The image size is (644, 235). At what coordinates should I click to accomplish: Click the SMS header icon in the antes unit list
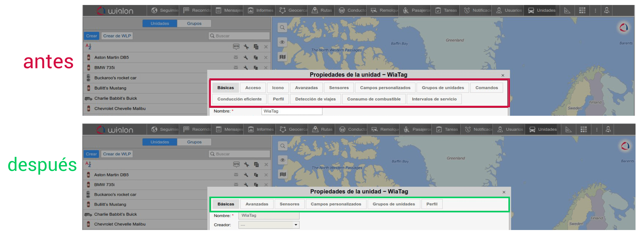[x=236, y=47]
